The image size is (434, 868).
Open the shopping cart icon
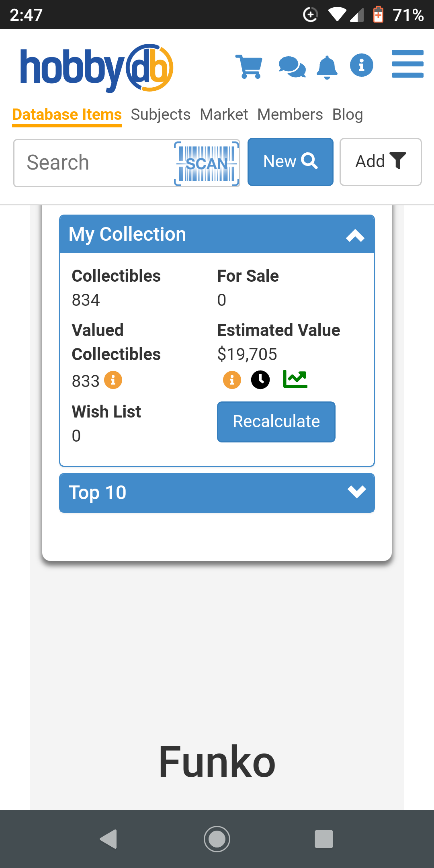point(249,66)
